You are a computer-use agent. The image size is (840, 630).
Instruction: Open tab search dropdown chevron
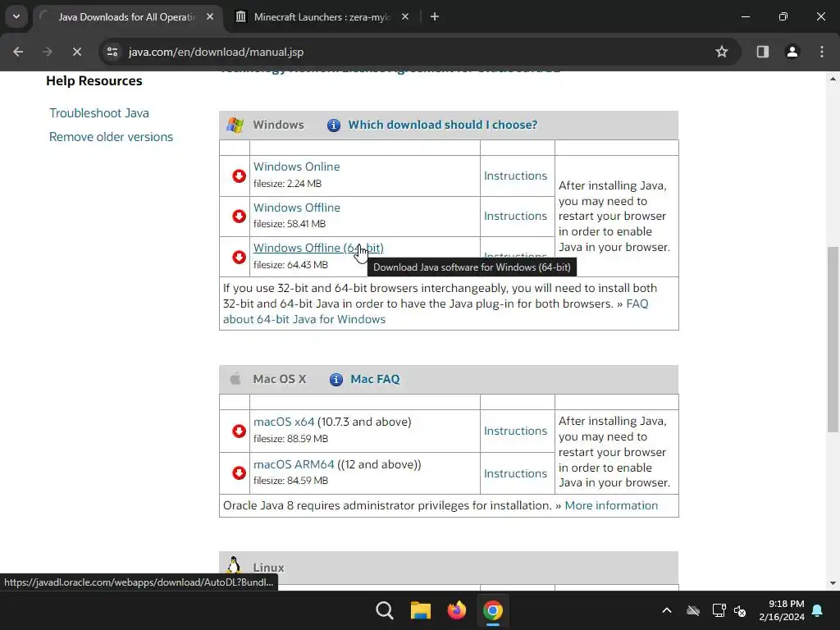click(x=16, y=16)
